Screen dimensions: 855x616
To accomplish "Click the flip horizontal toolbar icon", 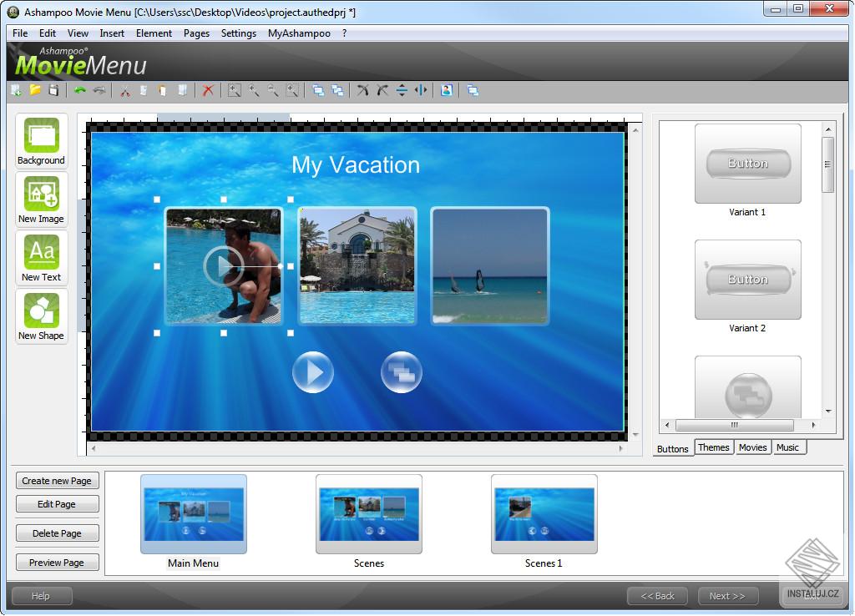I will coord(421,90).
